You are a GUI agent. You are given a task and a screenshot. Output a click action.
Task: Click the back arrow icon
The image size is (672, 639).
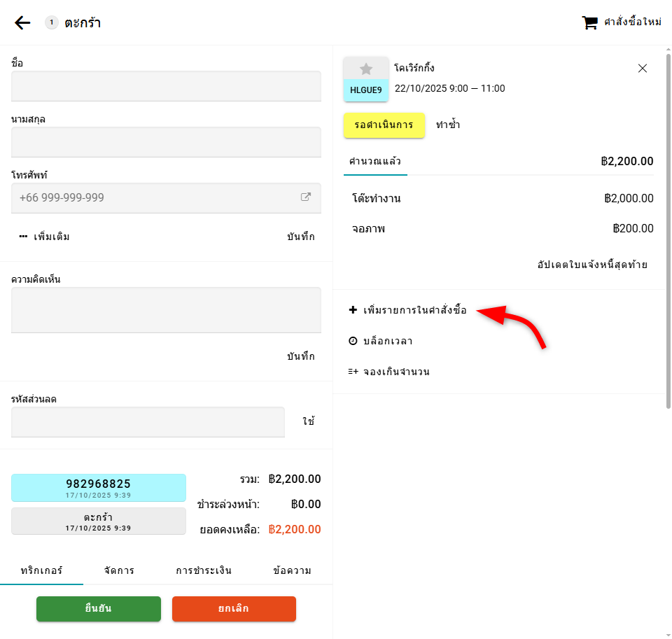[x=22, y=23]
